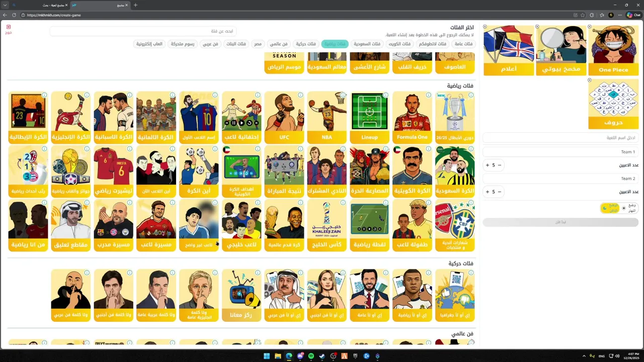Viewport: 644px width, 362px height.
Task: Choose the دوري الأبطال 26/25 category card
Action: click(455, 117)
